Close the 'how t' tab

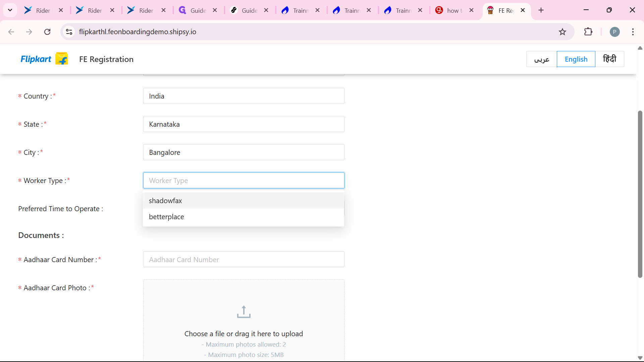tap(471, 10)
